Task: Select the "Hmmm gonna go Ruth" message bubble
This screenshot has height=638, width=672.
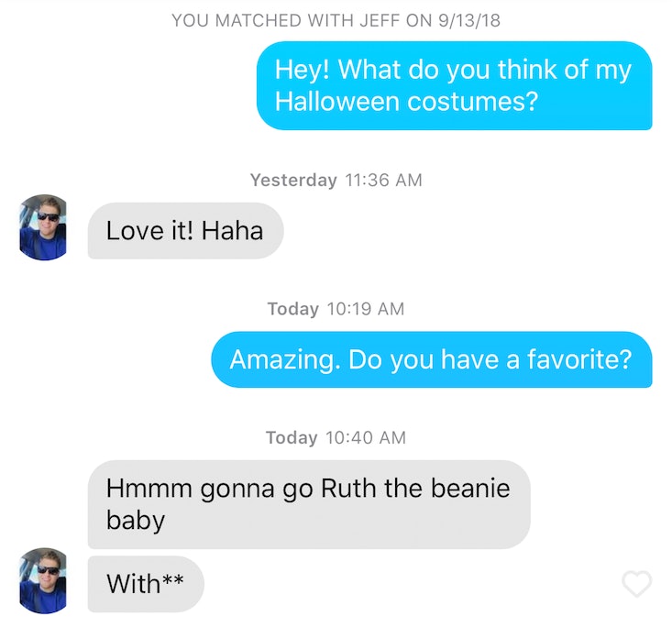Action: tap(309, 504)
